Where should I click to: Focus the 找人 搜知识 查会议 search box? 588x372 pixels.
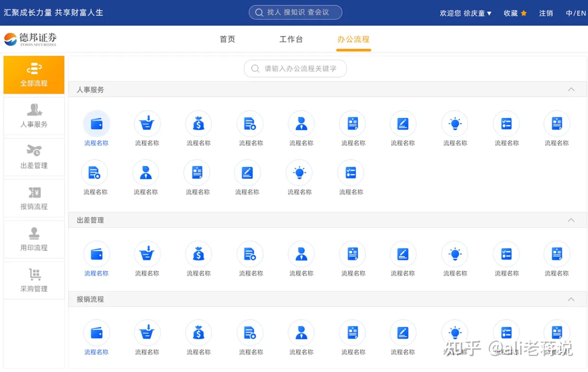(295, 12)
